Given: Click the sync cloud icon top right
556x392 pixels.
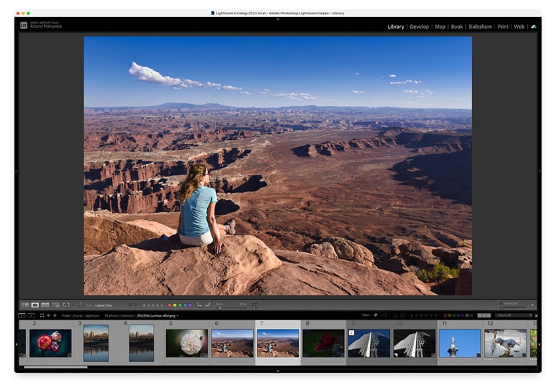Looking at the screenshot, I should [x=533, y=27].
